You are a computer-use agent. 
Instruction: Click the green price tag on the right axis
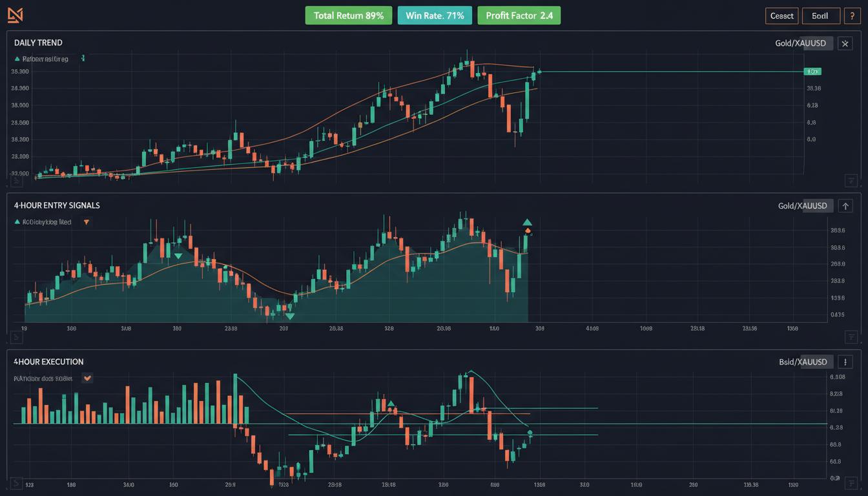812,71
